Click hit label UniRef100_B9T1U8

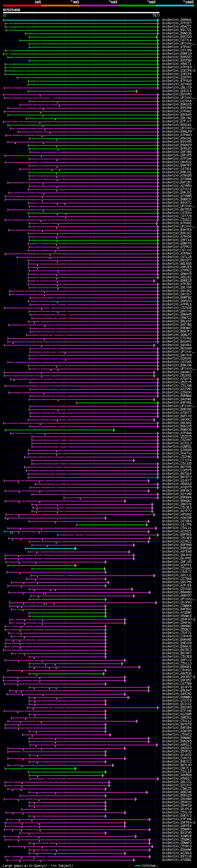point(176,856)
